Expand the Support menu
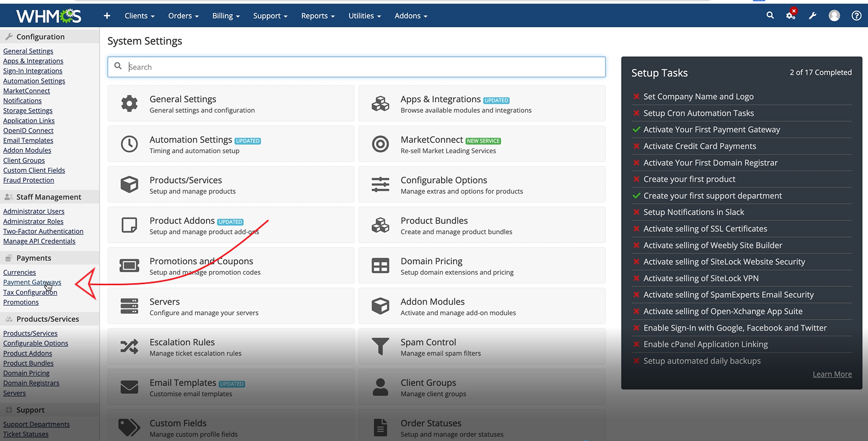Screen dimensions: 868x441 coord(270,16)
